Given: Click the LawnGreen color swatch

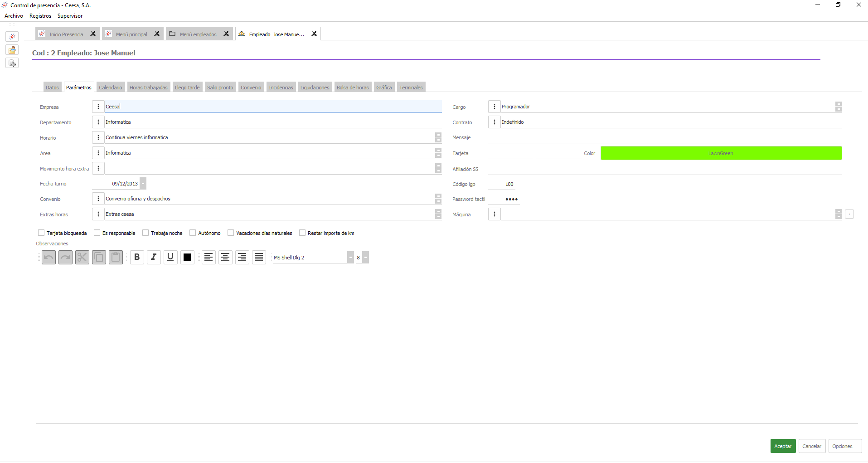Looking at the screenshot, I should [721, 153].
